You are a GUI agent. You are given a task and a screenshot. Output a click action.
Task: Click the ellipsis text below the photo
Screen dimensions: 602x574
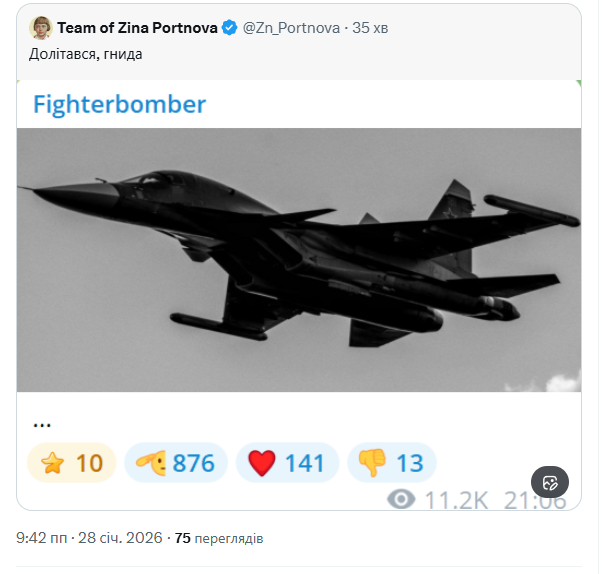42,422
